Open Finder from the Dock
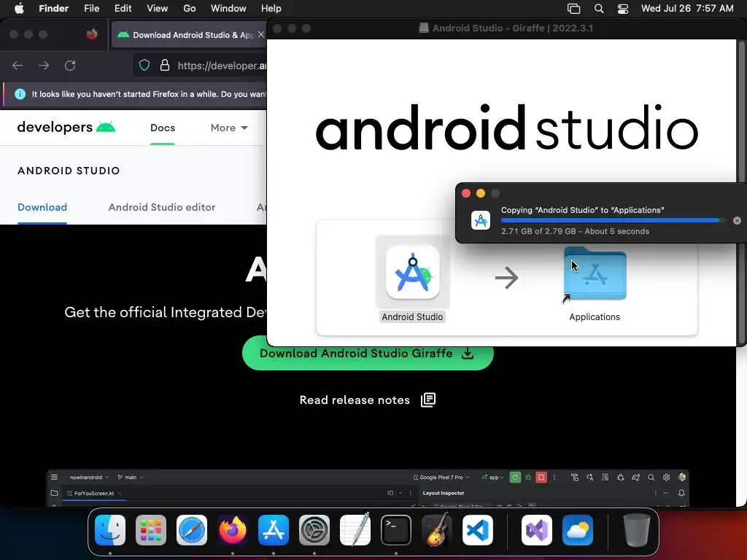Screen dimensions: 747x560 (110, 530)
